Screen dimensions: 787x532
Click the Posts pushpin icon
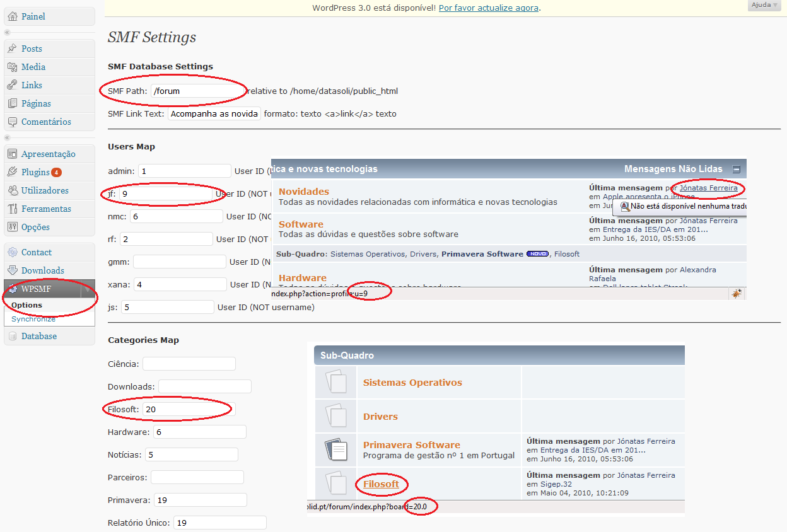(13, 49)
